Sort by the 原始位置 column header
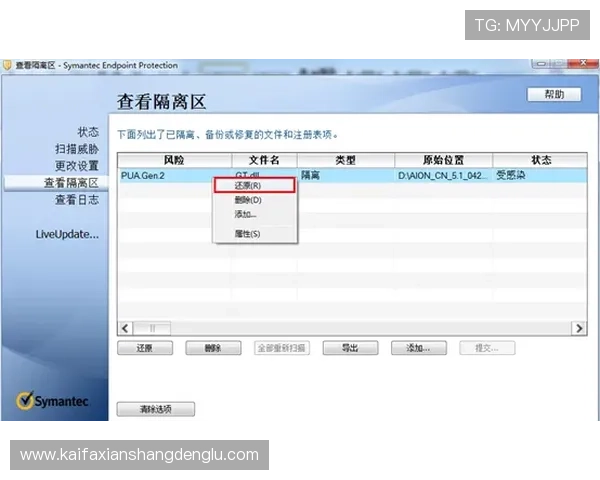The height and width of the screenshot is (480, 600). click(443, 160)
